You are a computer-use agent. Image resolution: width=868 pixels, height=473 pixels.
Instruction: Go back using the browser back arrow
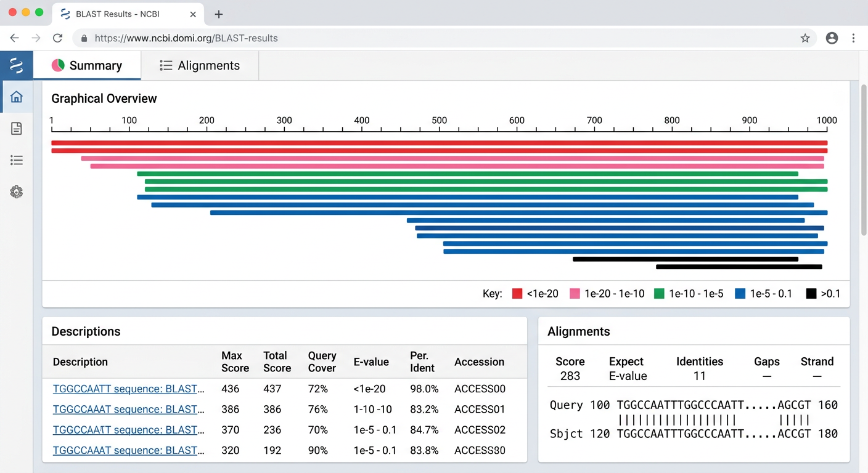tap(15, 38)
